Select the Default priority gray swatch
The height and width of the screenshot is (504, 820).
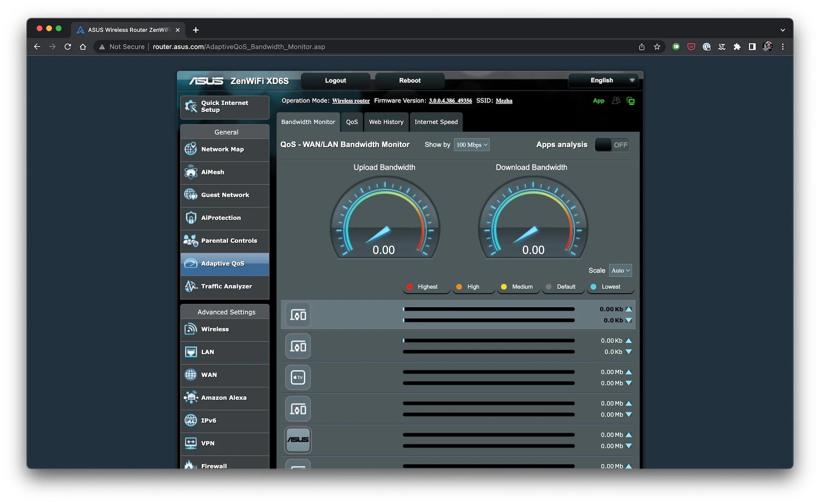coord(548,287)
